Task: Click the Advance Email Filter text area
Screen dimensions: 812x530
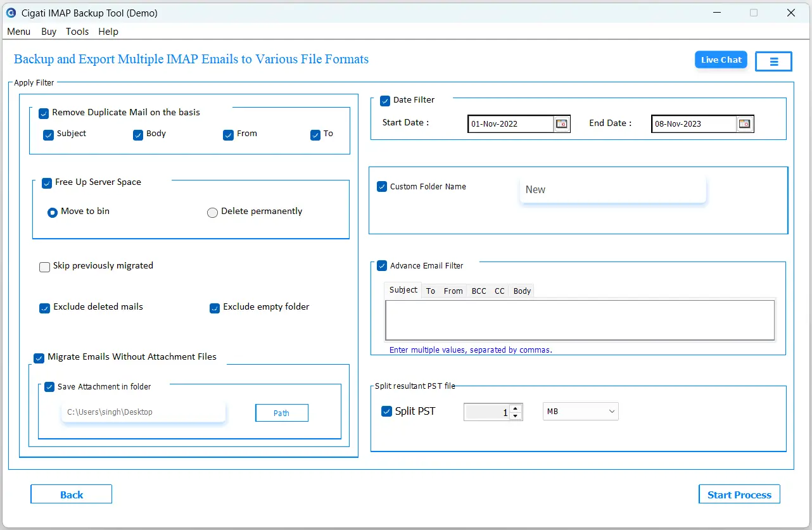Action: pos(580,320)
